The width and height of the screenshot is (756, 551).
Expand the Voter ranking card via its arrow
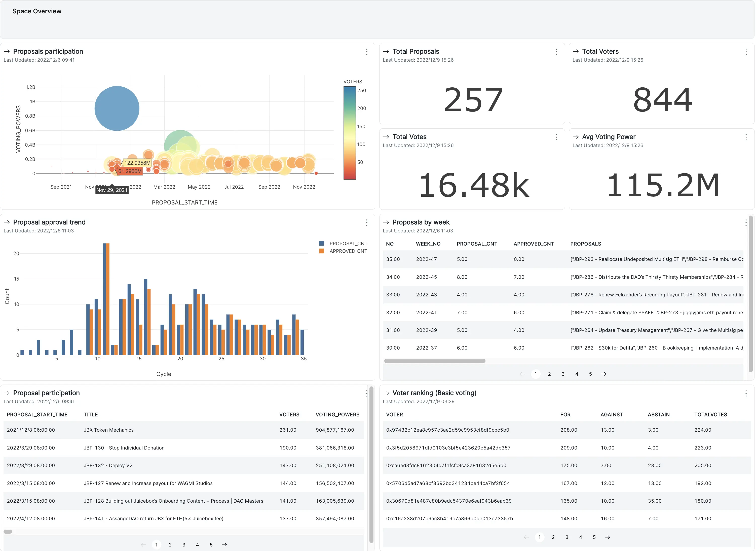coord(387,393)
